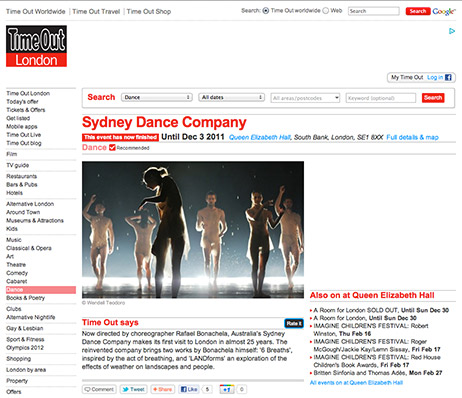Open Alternative London section
The width and height of the screenshot is (462, 398).
tap(30, 204)
